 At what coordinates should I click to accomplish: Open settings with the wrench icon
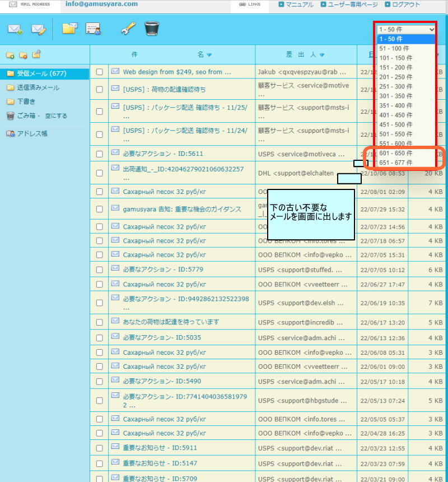point(128,29)
